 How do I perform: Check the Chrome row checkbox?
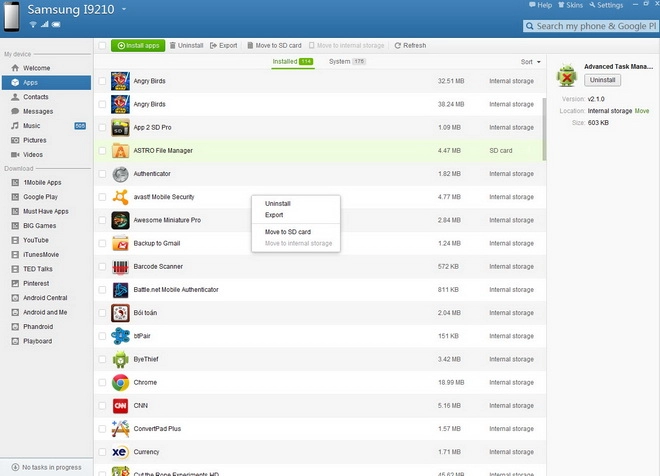(x=102, y=382)
